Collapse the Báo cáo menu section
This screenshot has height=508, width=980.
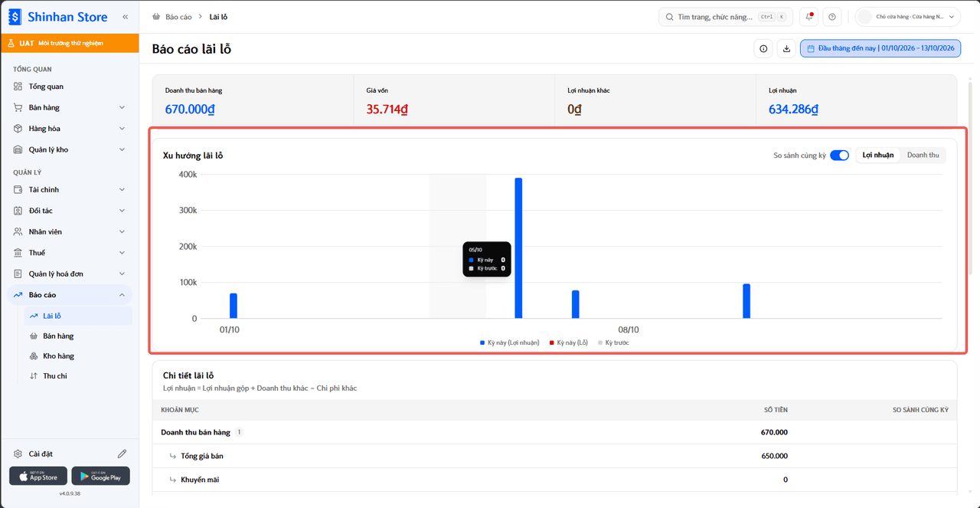pyautogui.click(x=70, y=295)
